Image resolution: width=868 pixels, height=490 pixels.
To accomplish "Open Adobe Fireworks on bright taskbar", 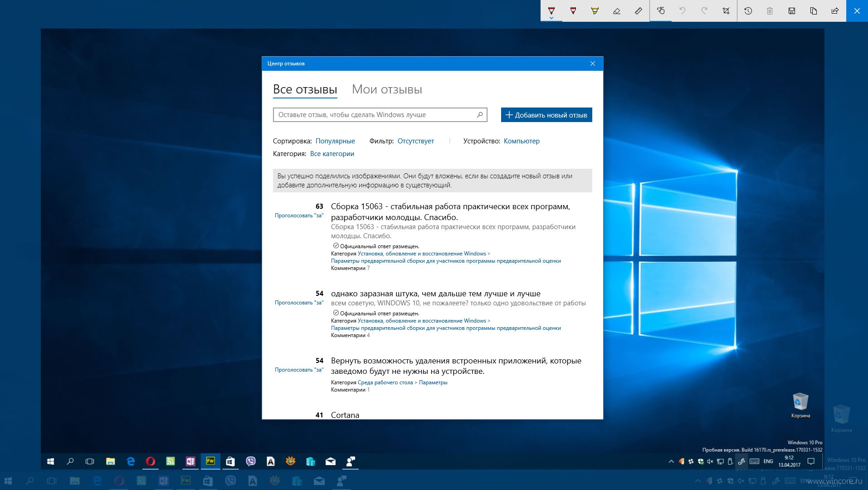I will click(210, 461).
